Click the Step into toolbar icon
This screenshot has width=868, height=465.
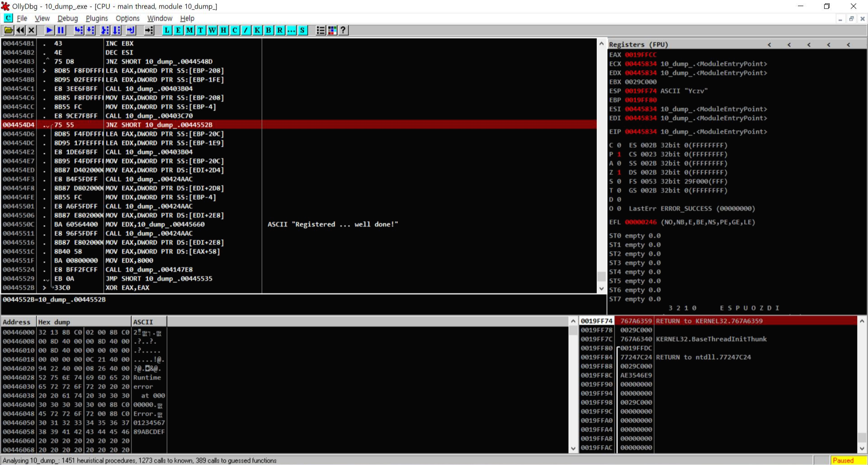tap(79, 30)
